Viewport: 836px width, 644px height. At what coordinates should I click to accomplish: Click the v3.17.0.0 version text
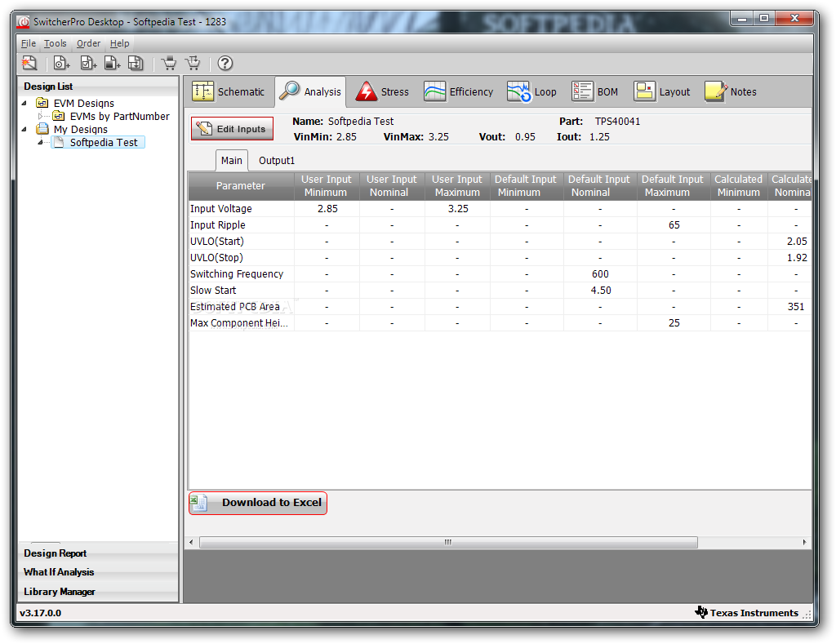pyautogui.click(x=41, y=612)
